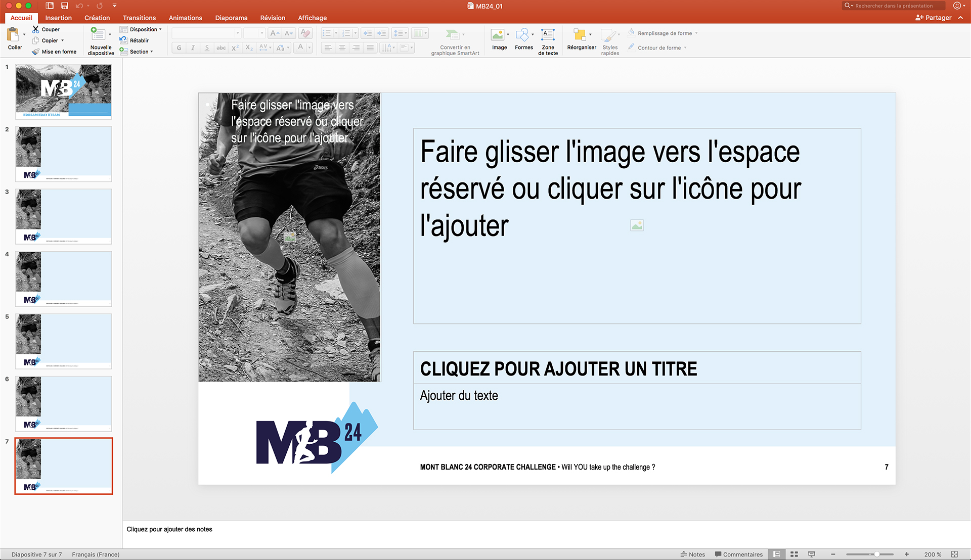Add a slide with Nouvelle diapositive icon
The height and width of the screenshot is (560, 971).
coord(98,34)
